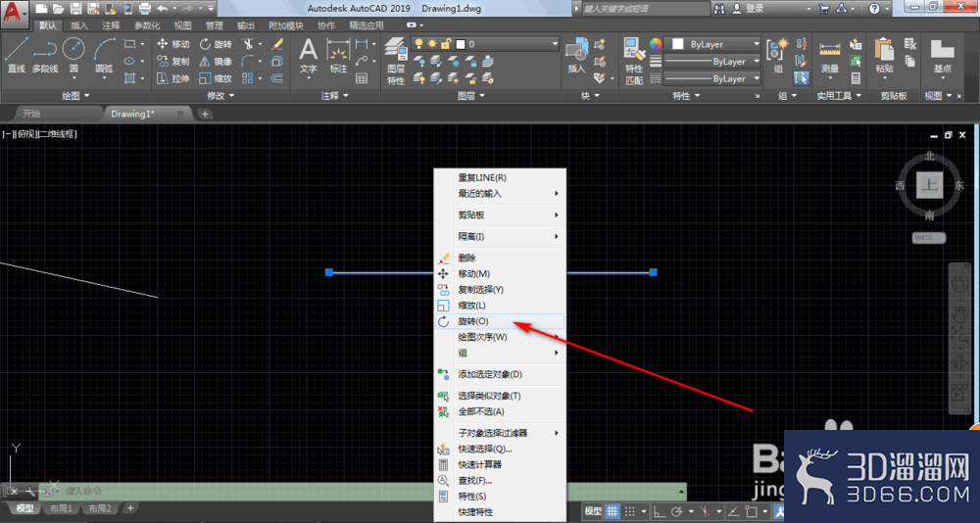Select the 圆 circle tool
980x523 pixels.
coord(73,55)
